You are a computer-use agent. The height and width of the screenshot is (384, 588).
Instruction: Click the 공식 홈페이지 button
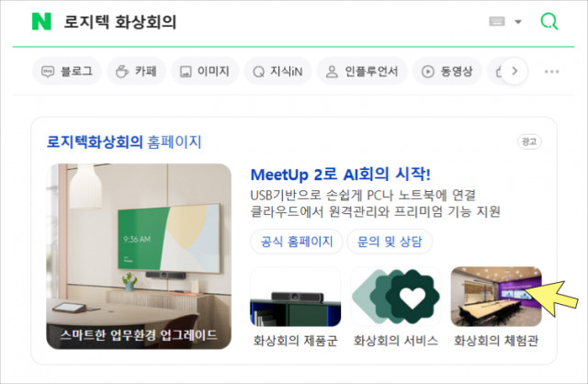click(297, 242)
